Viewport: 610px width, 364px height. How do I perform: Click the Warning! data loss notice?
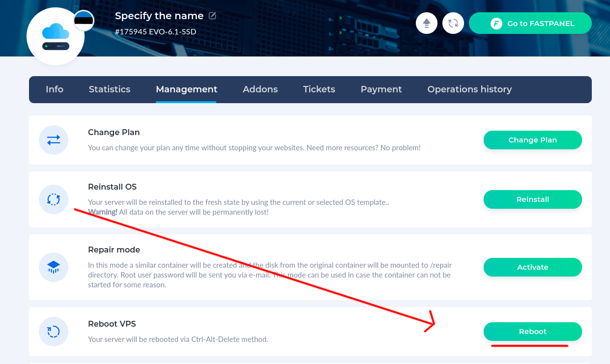(178, 212)
